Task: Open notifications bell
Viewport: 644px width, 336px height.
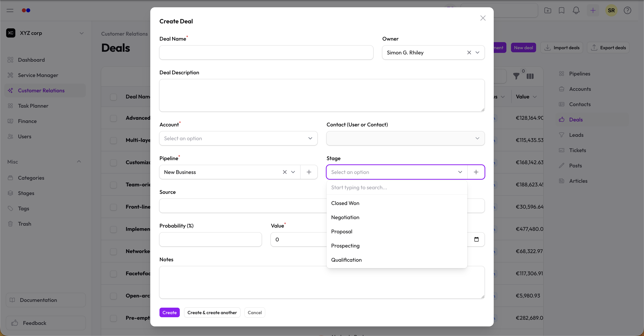Action: click(576, 10)
